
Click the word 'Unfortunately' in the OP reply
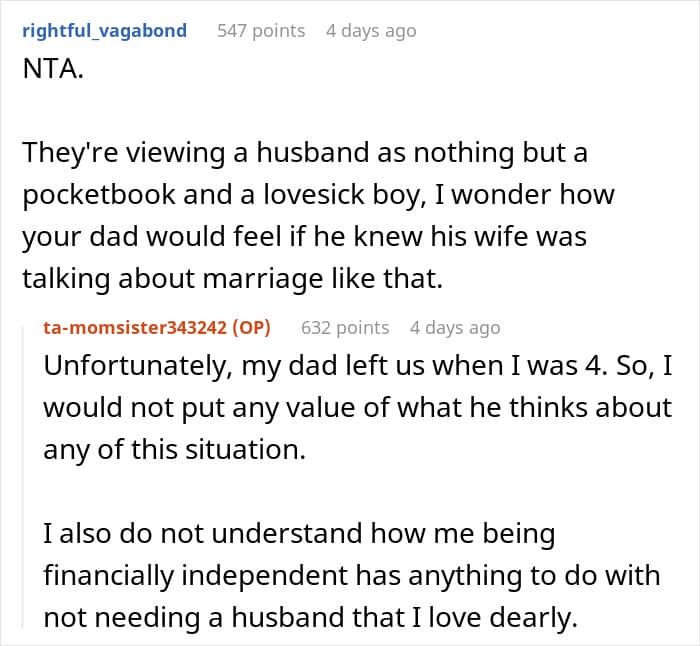click(138, 366)
